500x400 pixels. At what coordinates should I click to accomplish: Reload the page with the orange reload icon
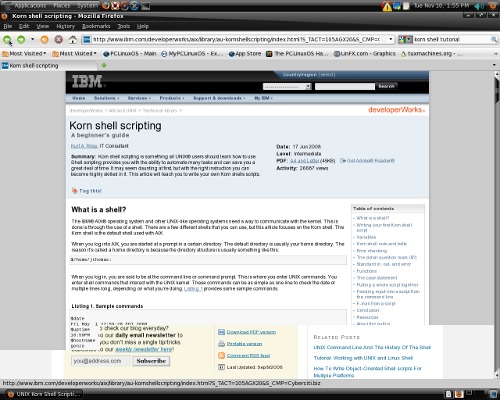click(44, 40)
